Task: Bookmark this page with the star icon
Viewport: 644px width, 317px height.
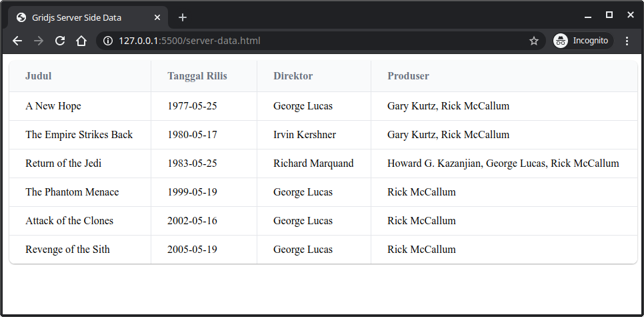Action: [533, 41]
